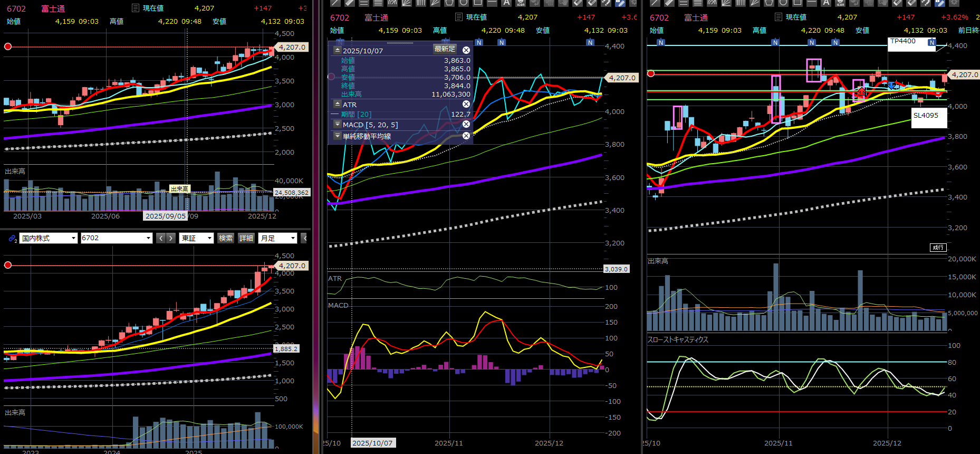Image resolution: width=980 pixels, height=454 pixels.
Task: Expand the MACD indicator details
Action: (338, 125)
